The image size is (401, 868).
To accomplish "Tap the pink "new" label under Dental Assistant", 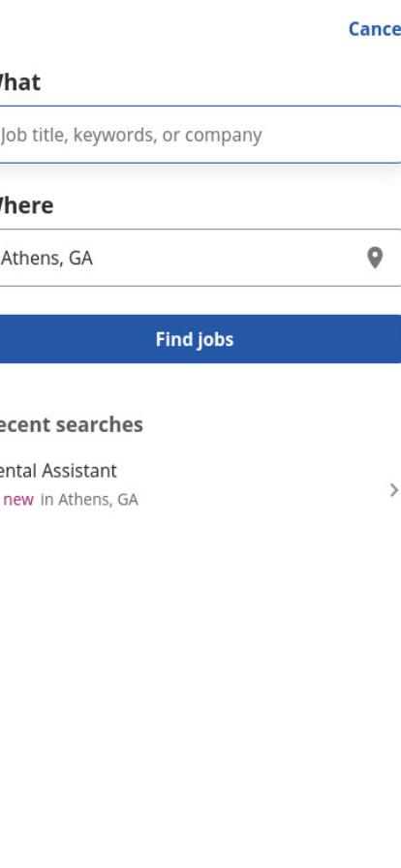I will pyautogui.click(x=18, y=499).
